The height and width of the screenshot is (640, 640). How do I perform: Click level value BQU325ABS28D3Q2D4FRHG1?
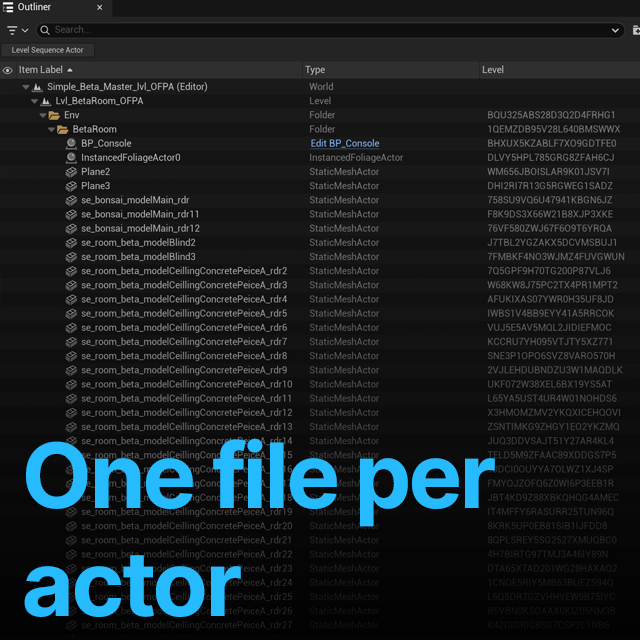point(551,116)
